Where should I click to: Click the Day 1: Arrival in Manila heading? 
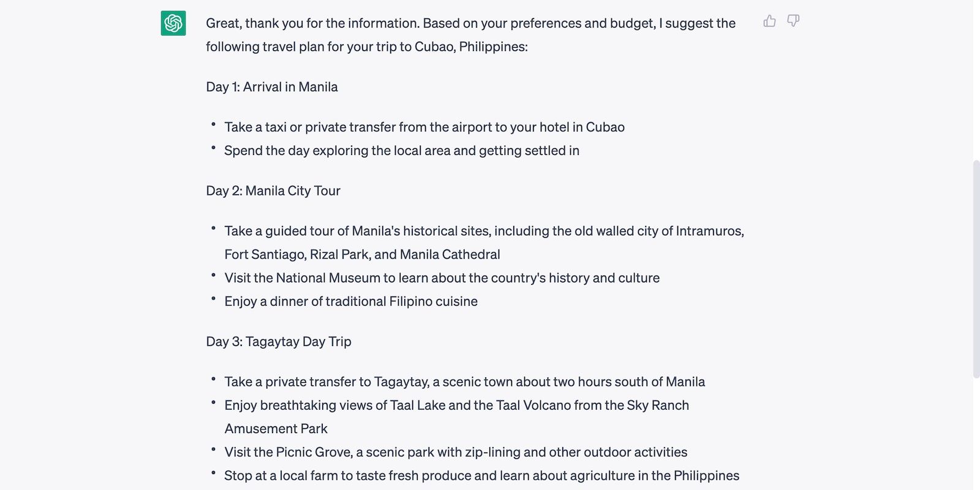click(272, 87)
